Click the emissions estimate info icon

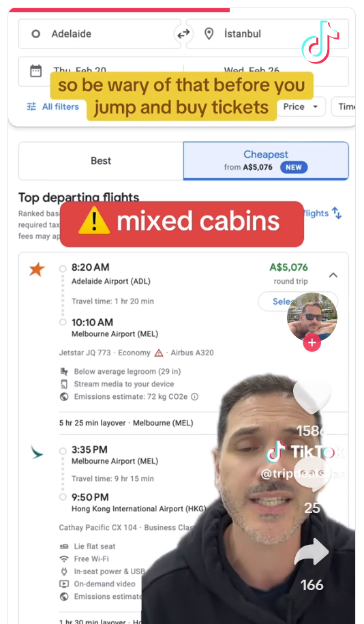pos(194,397)
